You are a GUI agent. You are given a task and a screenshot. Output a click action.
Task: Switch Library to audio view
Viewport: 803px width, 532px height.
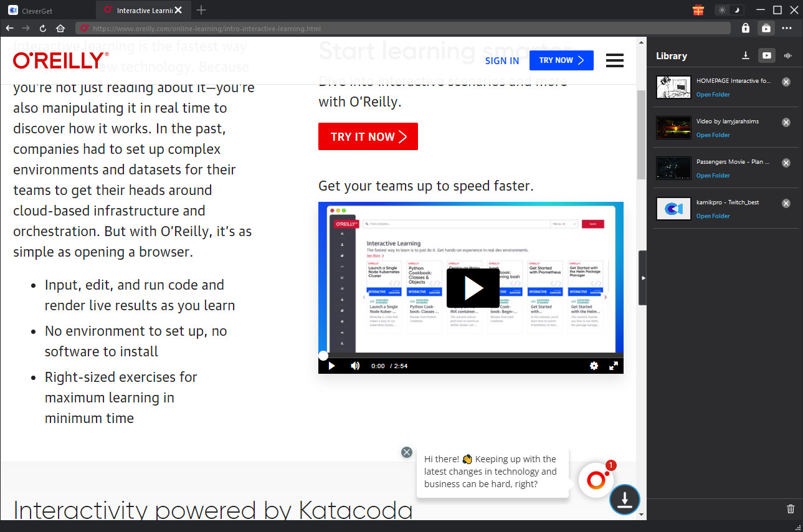click(x=787, y=55)
